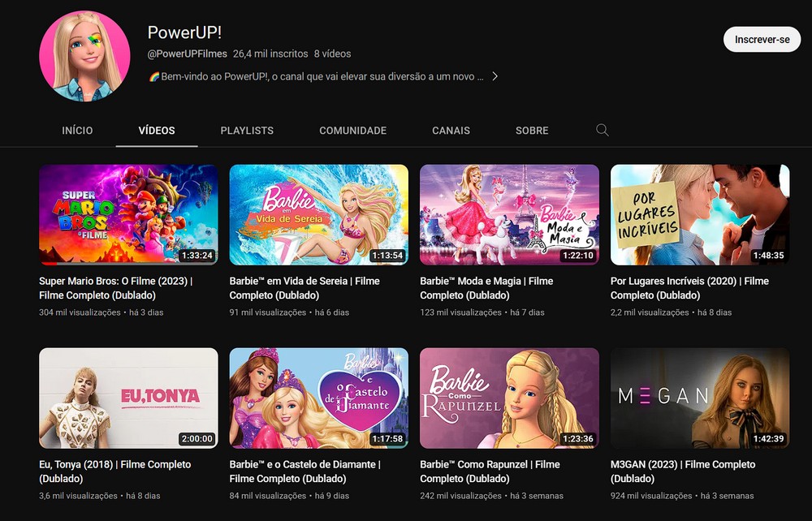The height and width of the screenshot is (521, 812).
Task: Click the 2:00:00 duration badge
Action: 197,439
